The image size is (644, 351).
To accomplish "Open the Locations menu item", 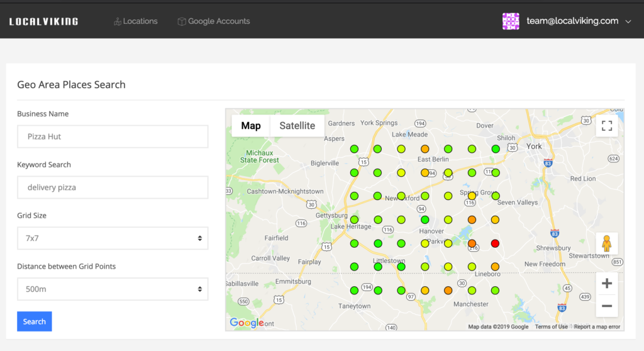I will 136,21.
